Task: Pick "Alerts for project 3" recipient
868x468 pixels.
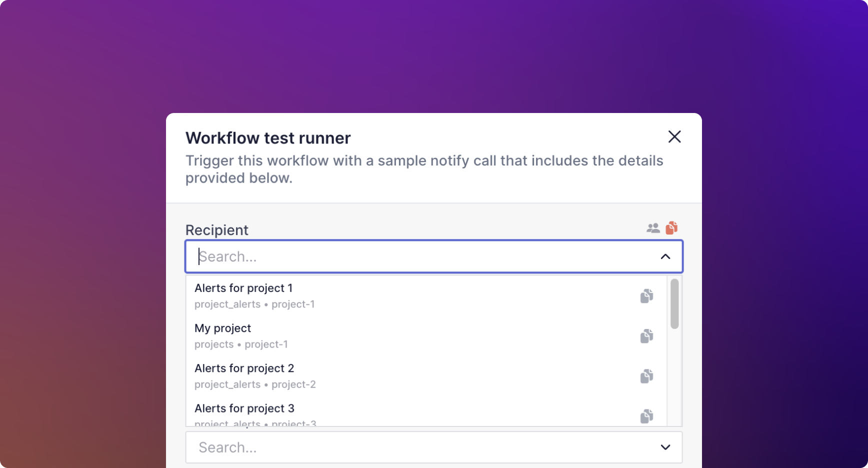Action: [x=244, y=408]
